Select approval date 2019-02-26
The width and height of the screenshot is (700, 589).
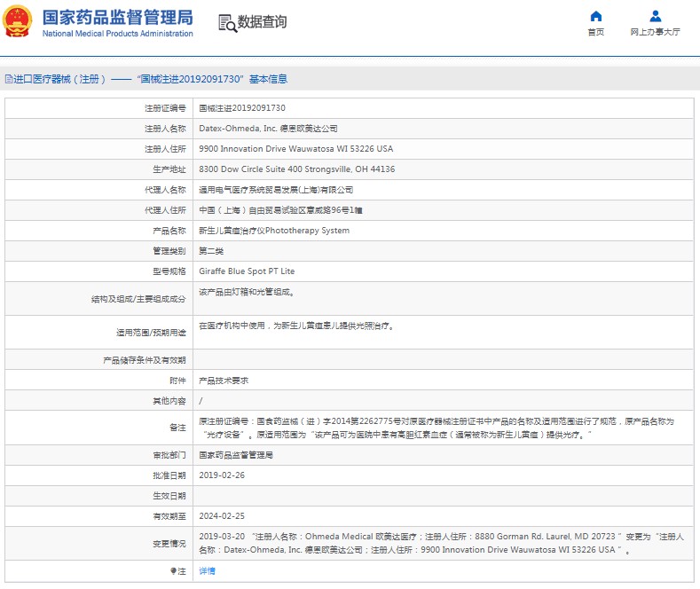(x=222, y=475)
